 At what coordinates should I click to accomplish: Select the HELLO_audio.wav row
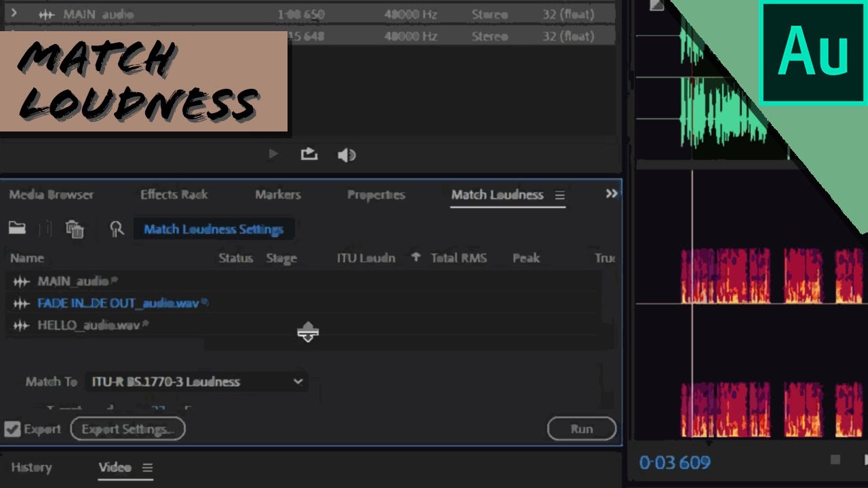pyautogui.click(x=304, y=325)
